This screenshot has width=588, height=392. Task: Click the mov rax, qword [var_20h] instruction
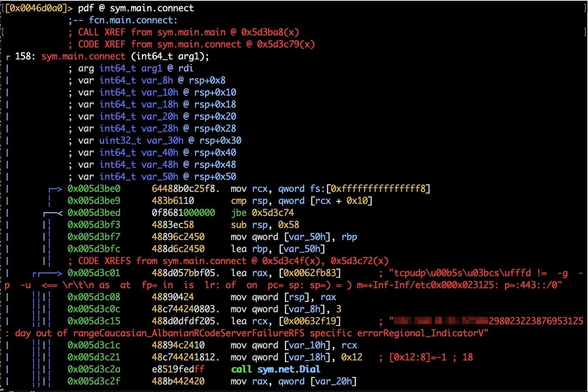293,381
